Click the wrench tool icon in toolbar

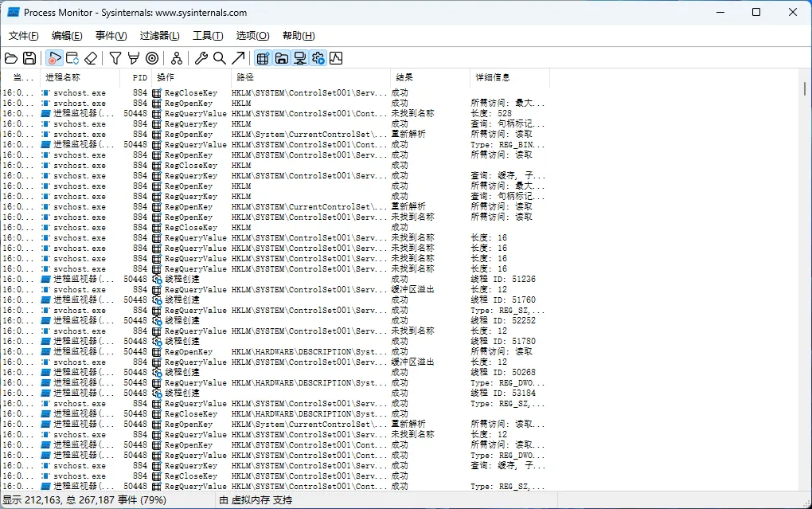pyautogui.click(x=201, y=58)
